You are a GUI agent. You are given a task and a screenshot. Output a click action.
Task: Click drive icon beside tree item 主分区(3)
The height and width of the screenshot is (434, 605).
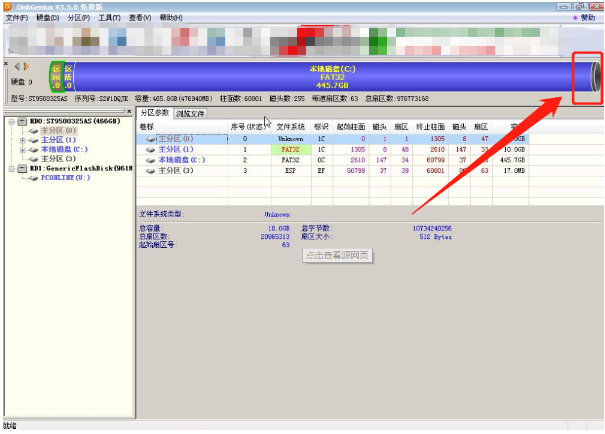[x=34, y=159]
